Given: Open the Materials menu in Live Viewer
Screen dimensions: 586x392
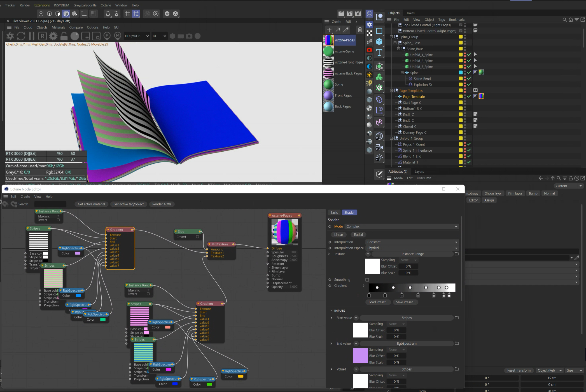Looking at the screenshot, I should [58, 27].
